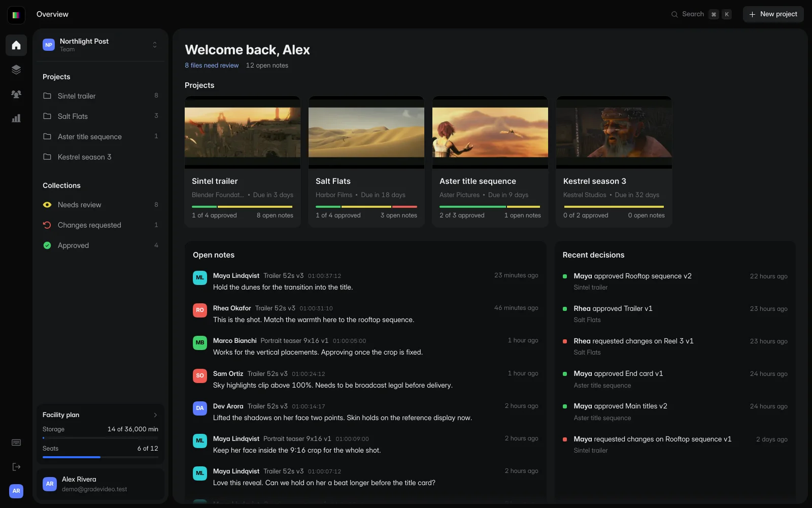812x508 pixels.
Task: Open the team members icon in rail
Action: click(x=16, y=94)
